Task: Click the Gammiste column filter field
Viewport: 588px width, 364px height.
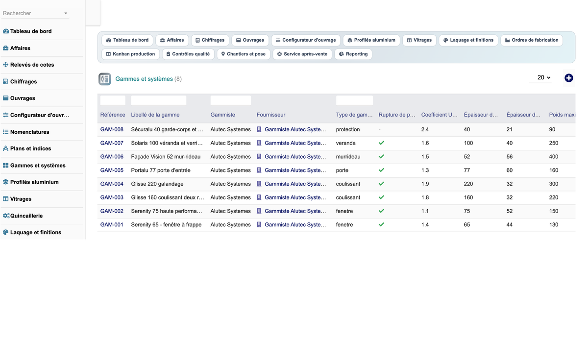Action: point(231,100)
